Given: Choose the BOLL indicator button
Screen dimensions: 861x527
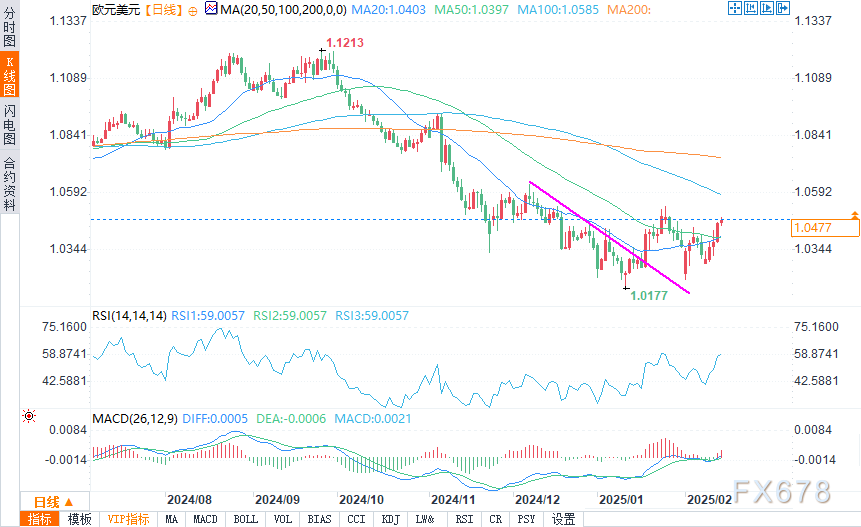Looking at the screenshot, I should [245, 519].
